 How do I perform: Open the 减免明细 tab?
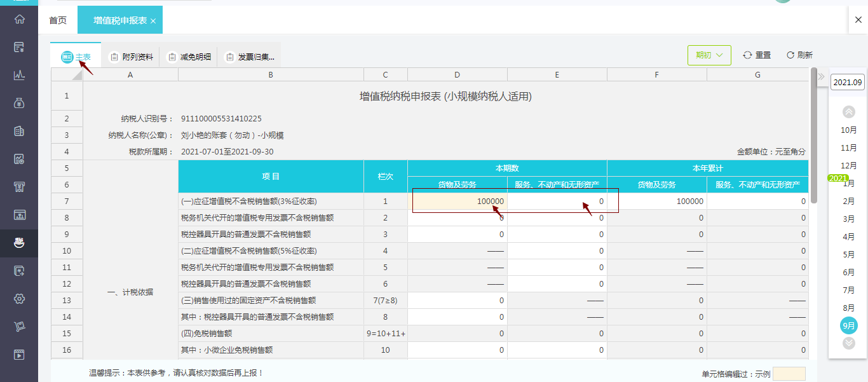pyautogui.click(x=189, y=57)
